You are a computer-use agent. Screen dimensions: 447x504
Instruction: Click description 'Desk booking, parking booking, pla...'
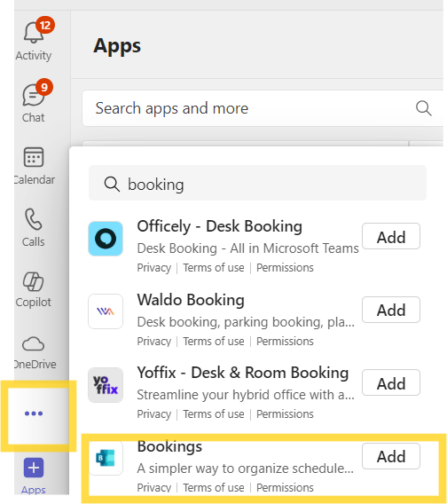[x=246, y=322]
